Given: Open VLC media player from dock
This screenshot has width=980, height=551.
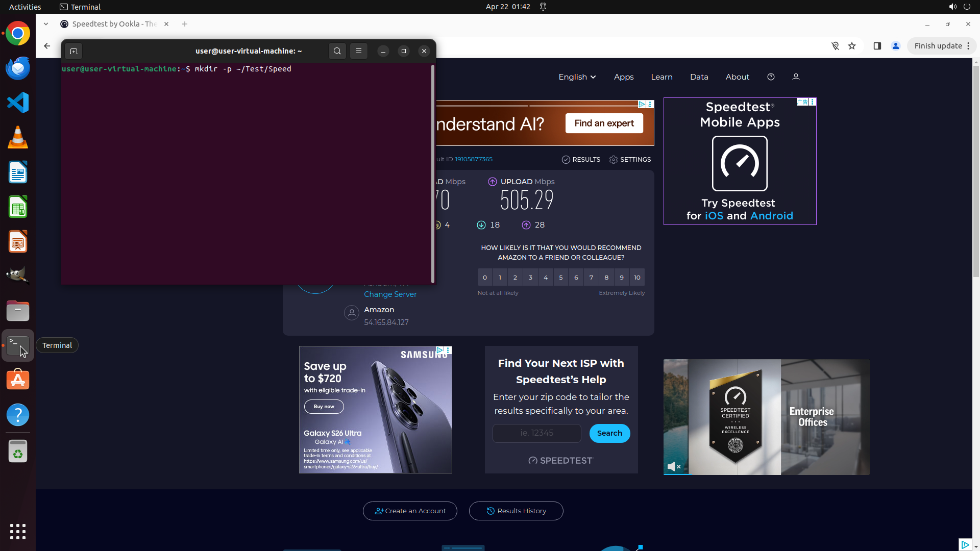Looking at the screenshot, I should (18, 137).
